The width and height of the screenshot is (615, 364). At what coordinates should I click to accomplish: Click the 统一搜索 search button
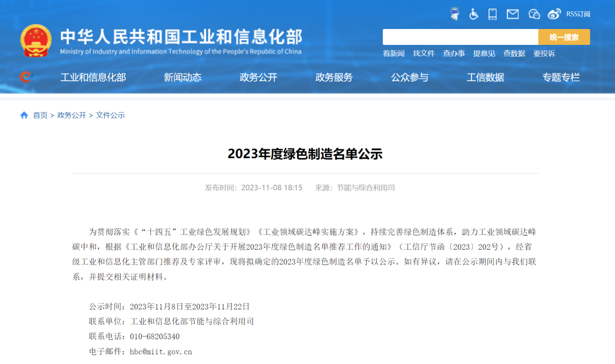click(x=564, y=36)
